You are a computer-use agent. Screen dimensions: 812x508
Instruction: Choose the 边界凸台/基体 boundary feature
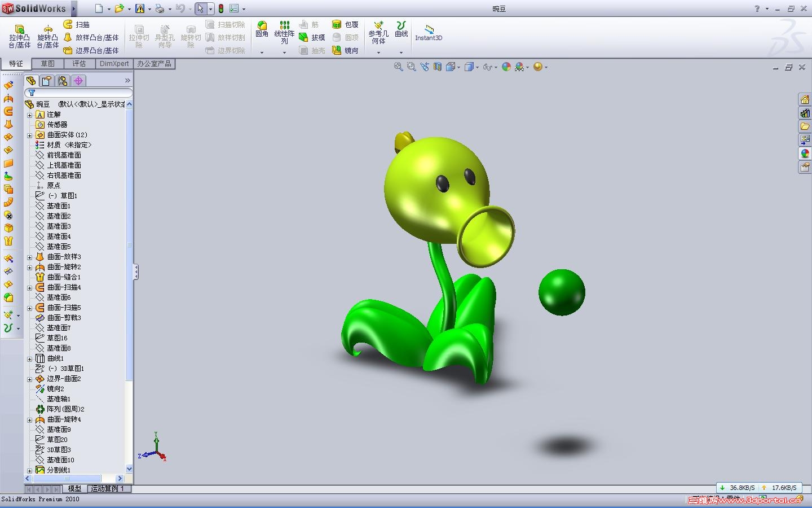(91, 50)
